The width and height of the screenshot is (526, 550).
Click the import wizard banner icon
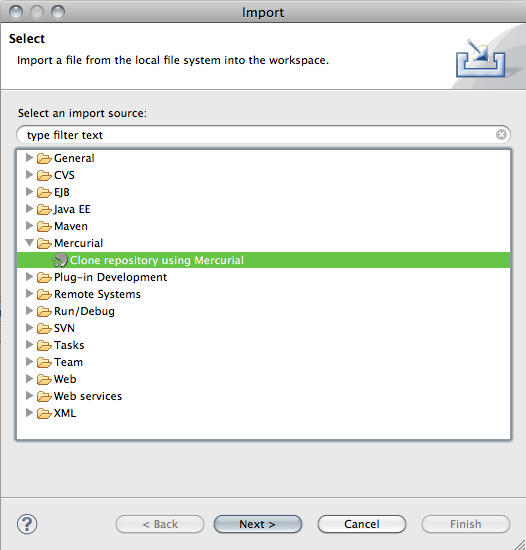[480, 59]
